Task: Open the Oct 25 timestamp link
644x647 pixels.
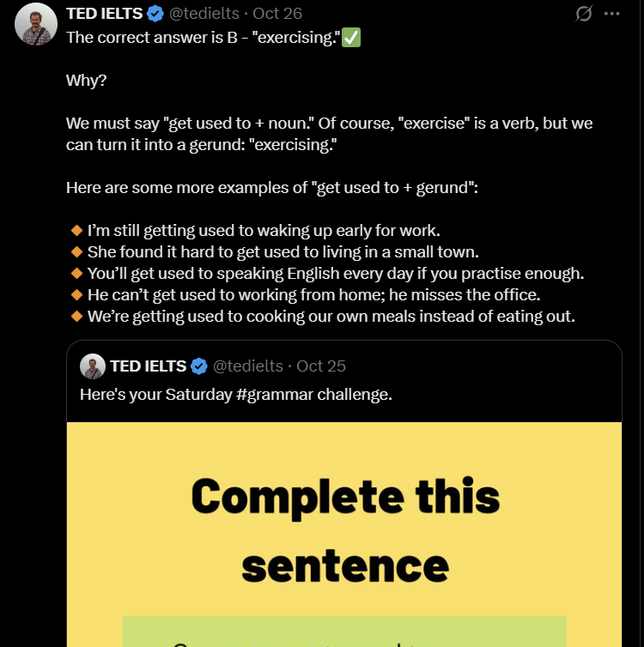Action: [x=321, y=366]
